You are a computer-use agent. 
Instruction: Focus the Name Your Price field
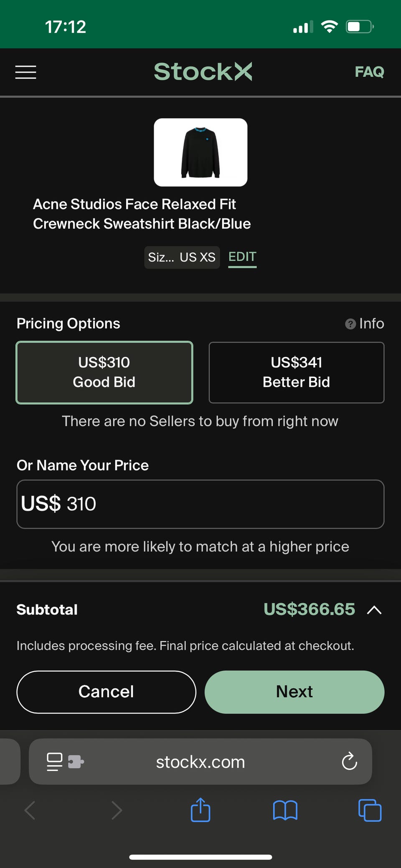pos(200,504)
